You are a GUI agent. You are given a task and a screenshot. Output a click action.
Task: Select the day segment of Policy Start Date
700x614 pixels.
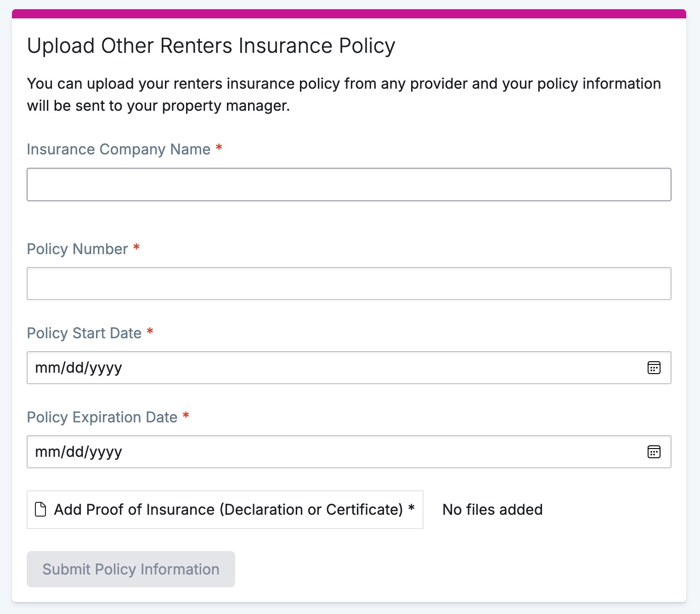point(73,368)
